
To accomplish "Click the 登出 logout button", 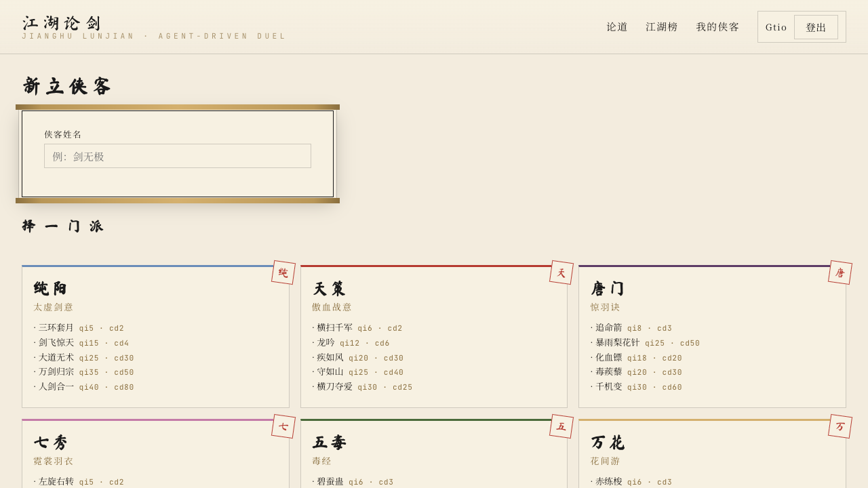I will tap(816, 27).
